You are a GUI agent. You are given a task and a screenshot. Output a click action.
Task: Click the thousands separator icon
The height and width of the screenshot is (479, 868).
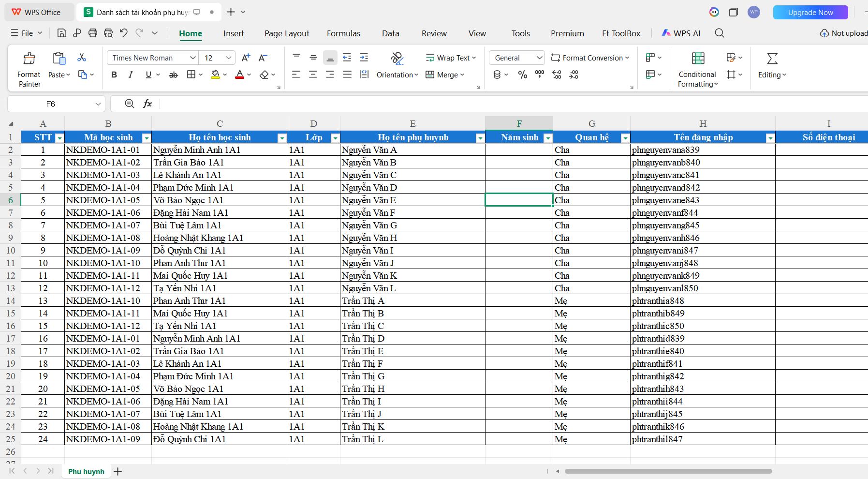click(540, 75)
